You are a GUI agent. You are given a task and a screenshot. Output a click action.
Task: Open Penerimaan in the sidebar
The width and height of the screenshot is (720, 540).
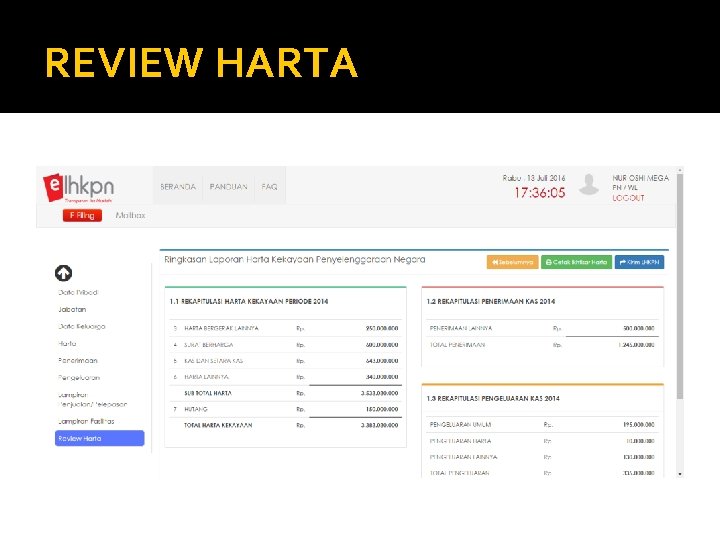click(x=78, y=360)
